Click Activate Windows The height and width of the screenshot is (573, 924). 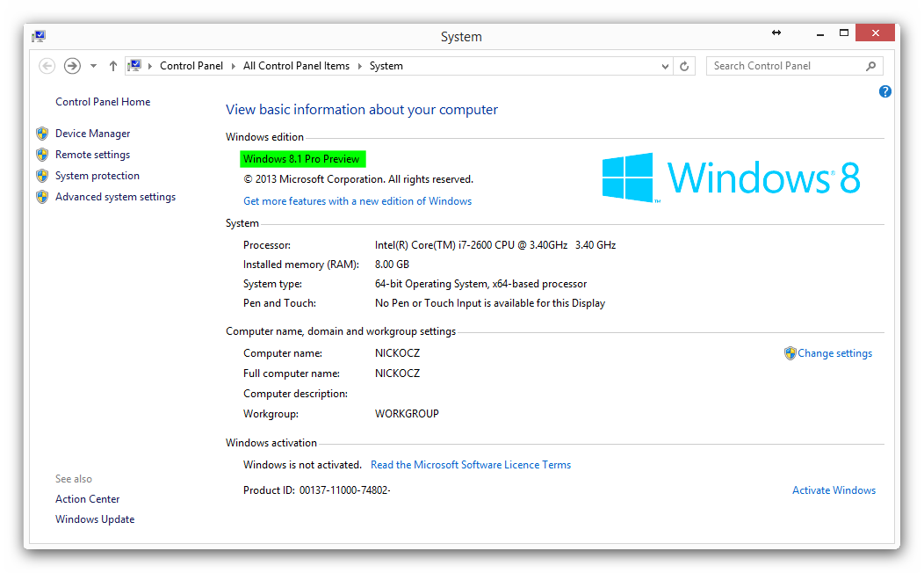(x=834, y=490)
